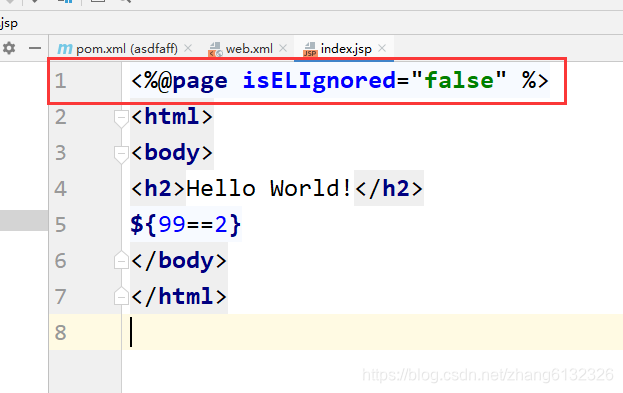The height and width of the screenshot is (393, 623).
Task: Click the isELIgnored attribute name
Action: 319,81
